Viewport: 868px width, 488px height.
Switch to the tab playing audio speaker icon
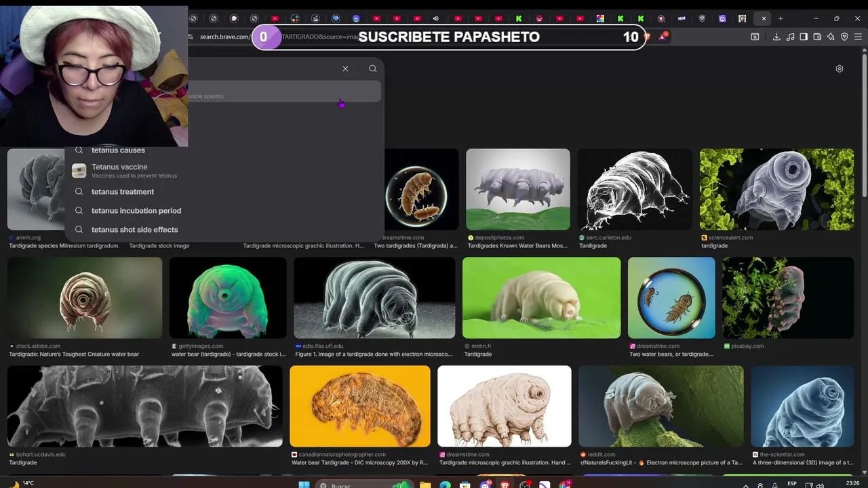(x=436, y=18)
